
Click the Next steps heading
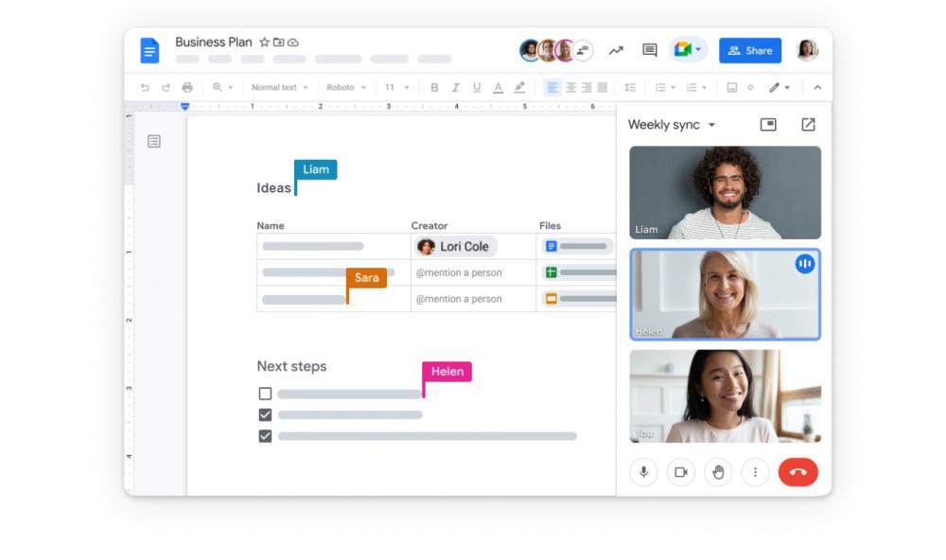[291, 366]
